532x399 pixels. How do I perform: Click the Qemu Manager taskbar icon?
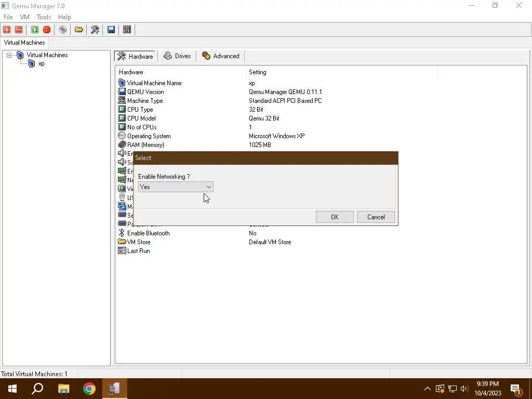pyautogui.click(x=114, y=389)
